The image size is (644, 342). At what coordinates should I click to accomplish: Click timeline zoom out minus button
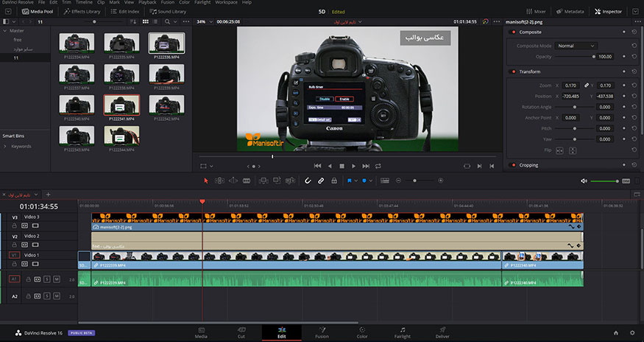tap(398, 181)
